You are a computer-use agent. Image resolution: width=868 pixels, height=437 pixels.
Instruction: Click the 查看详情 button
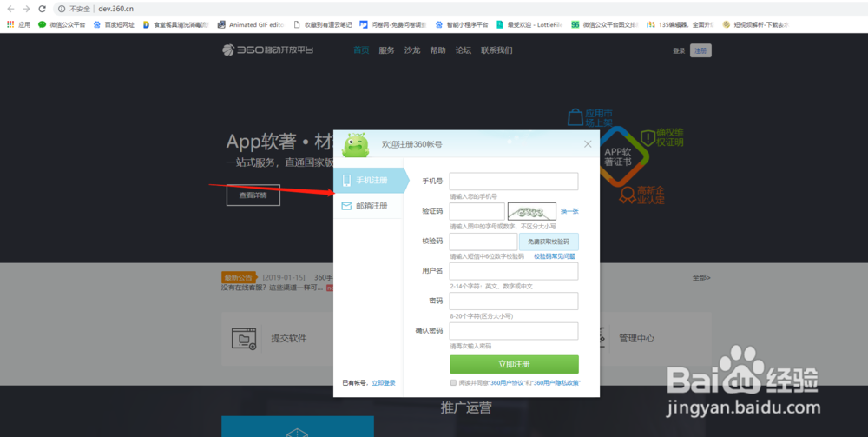(x=253, y=195)
